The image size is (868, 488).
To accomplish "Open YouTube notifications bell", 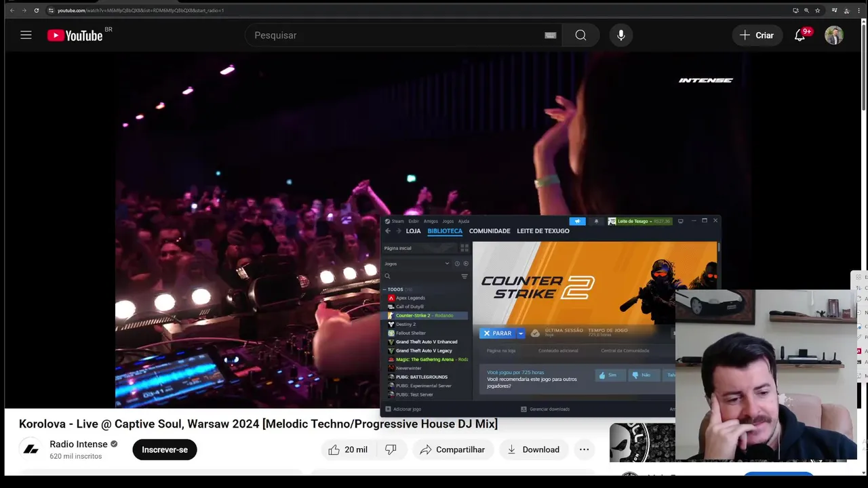I will coord(800,35).
